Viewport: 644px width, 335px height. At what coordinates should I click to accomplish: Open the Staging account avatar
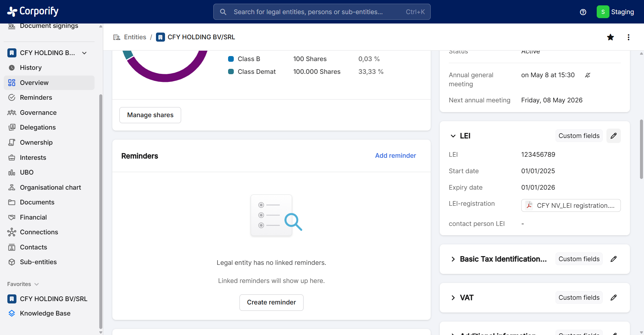(603, 12)
